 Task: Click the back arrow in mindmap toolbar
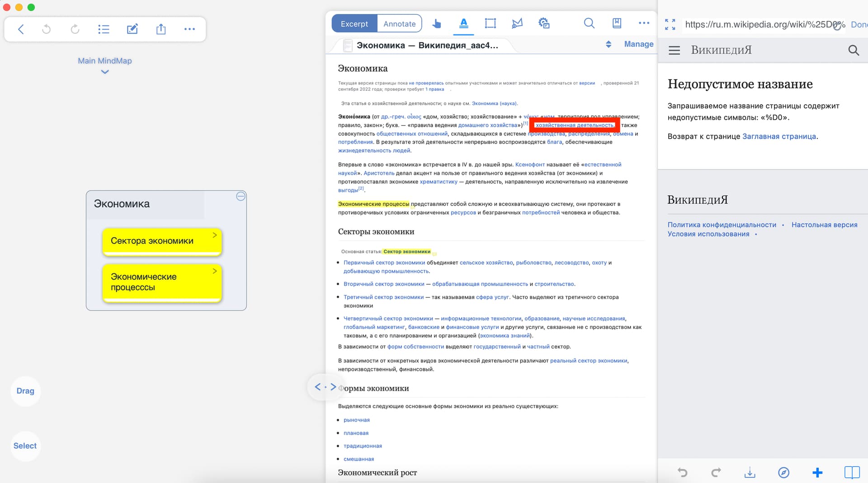tap(21, 29)
